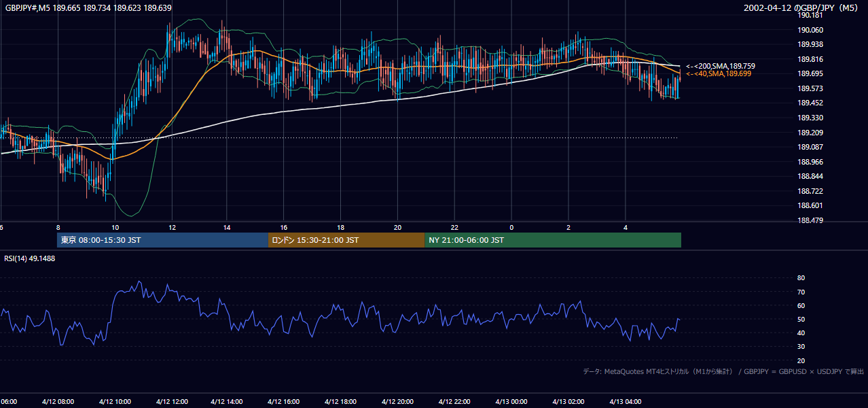Viewport: 868px width, 408px height.
Task: Click the '4/12 22:00' time axis label
Action: tap(454, 402)
